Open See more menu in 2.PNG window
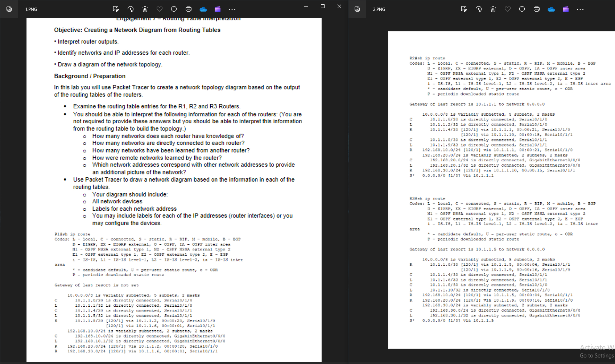615x364 pixels. tap(580, 9)
